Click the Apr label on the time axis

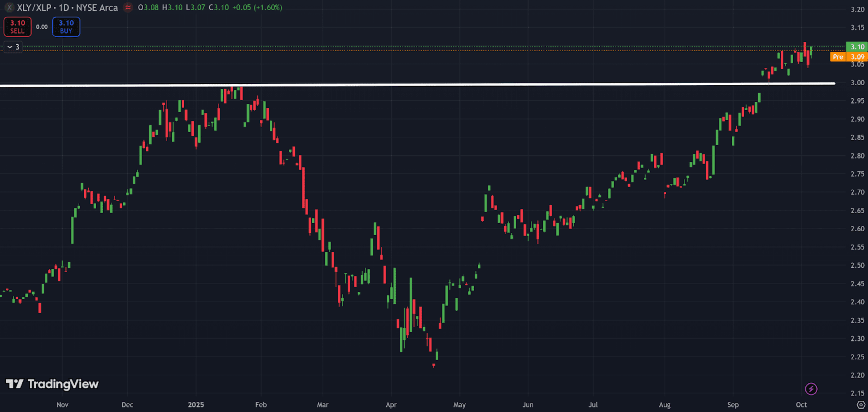(x=391, y=405)
